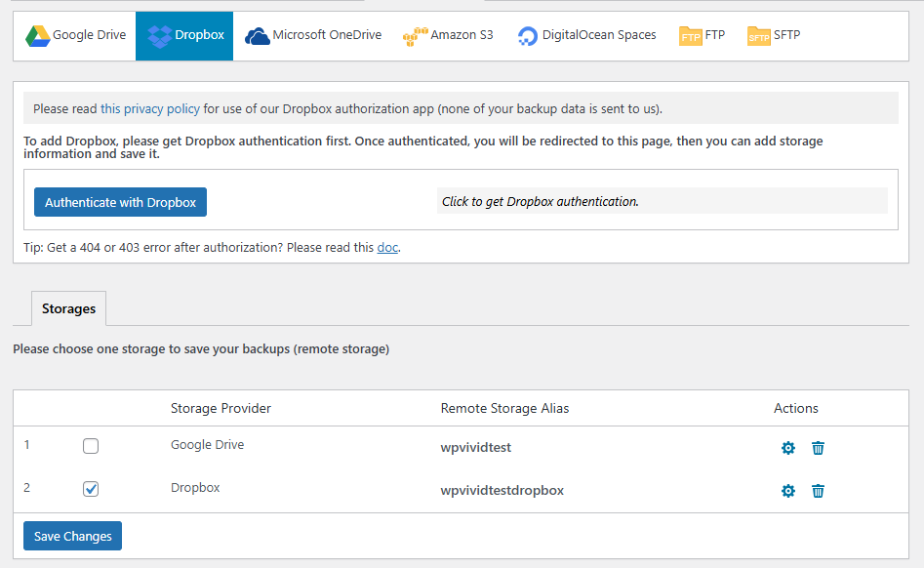Switch to the Google Drive tab
This screenshot has width=924, height=568.
75,35
